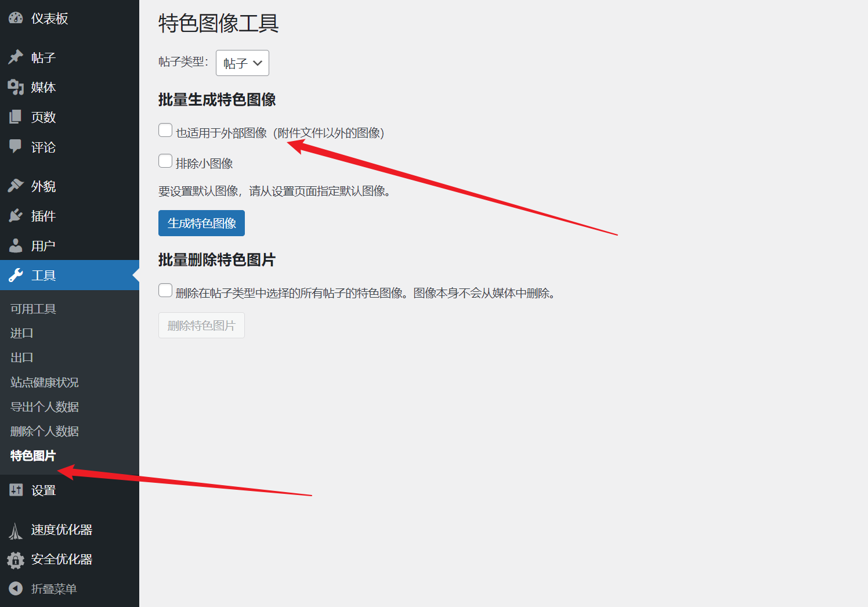Screen dimensions: 868x607
Task: Click the sliders icon beside 设置
Action: (x=16, y=490)
